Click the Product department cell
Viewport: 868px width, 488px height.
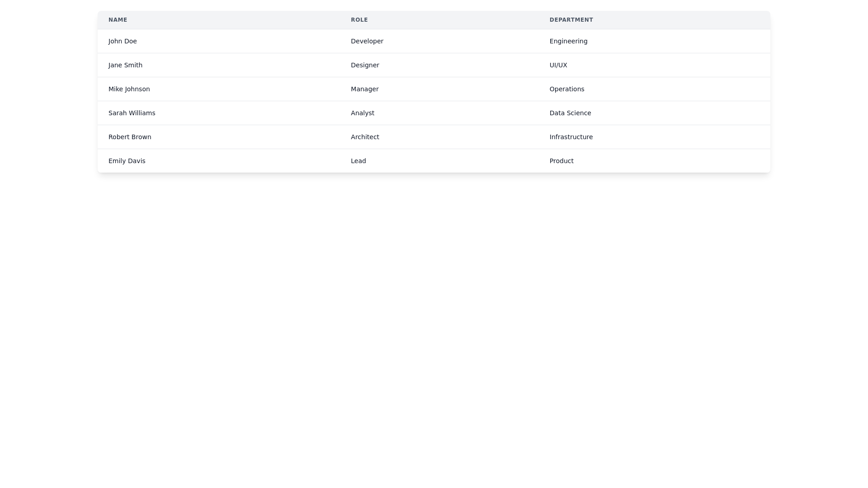[x=561, y=161]
